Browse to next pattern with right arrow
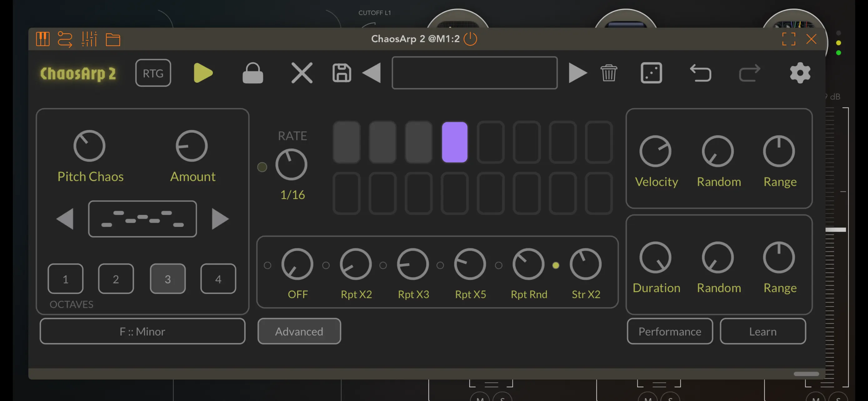This screenshot has width=868, height=401. [221, 219]
